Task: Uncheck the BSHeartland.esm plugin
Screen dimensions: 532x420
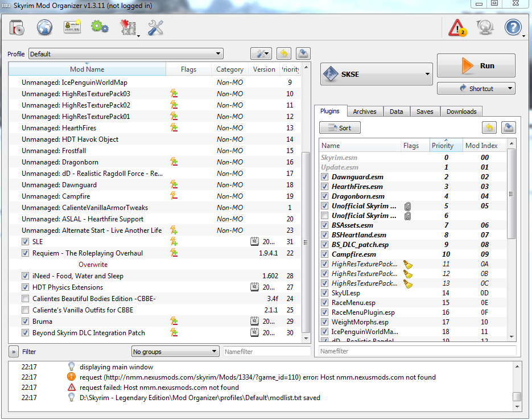Action: pos(325,235)
